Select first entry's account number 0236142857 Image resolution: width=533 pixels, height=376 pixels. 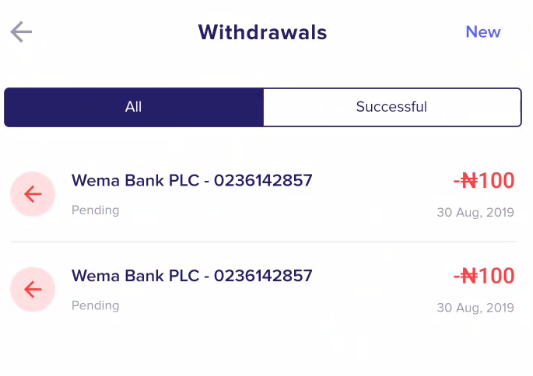[263, 180]
